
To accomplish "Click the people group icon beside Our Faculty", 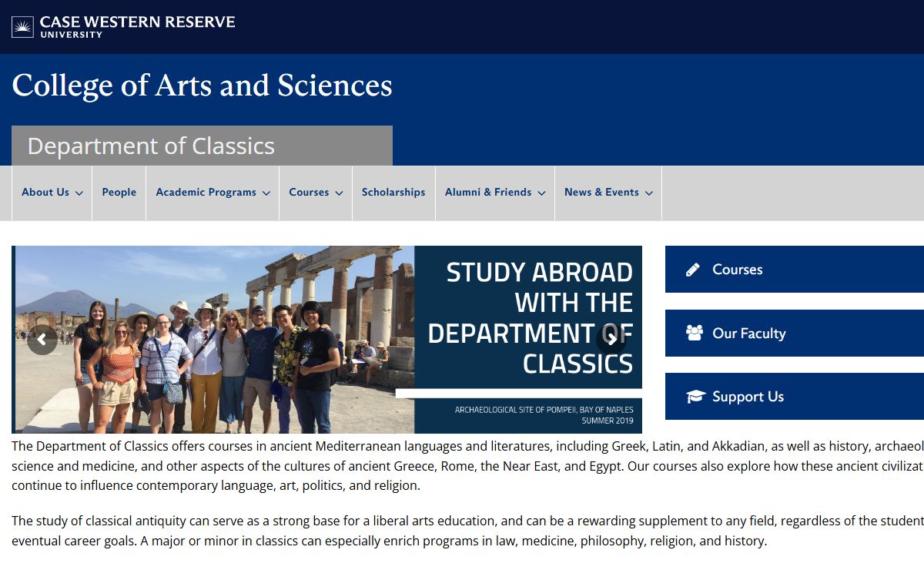I will [695, 333].
